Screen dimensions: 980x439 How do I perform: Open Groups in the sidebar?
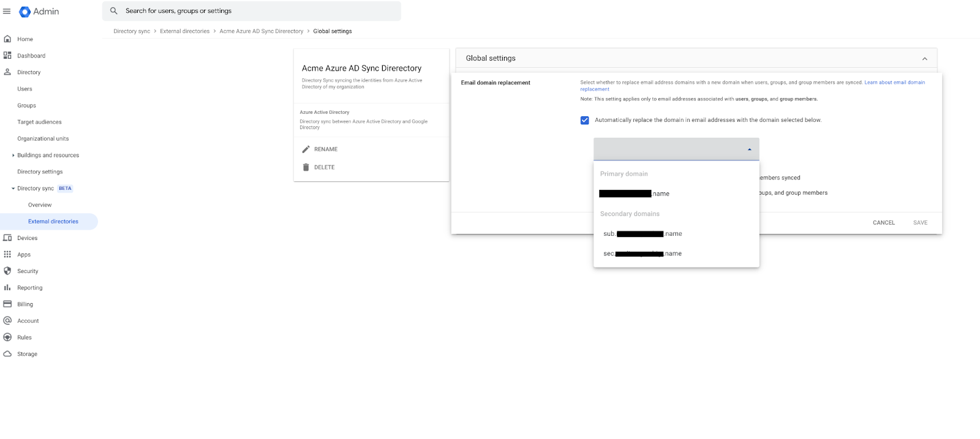pyautogui.click(x=26, y=105)
